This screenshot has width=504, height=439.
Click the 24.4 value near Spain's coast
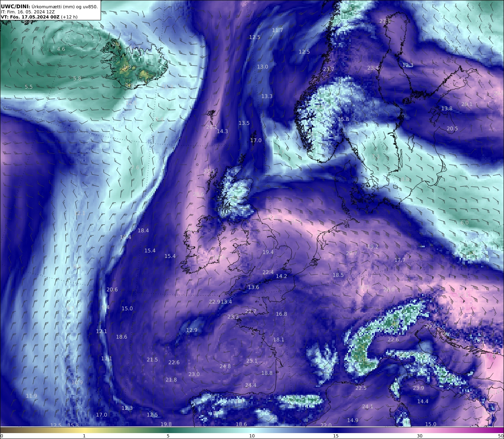[x=251, y=385]
